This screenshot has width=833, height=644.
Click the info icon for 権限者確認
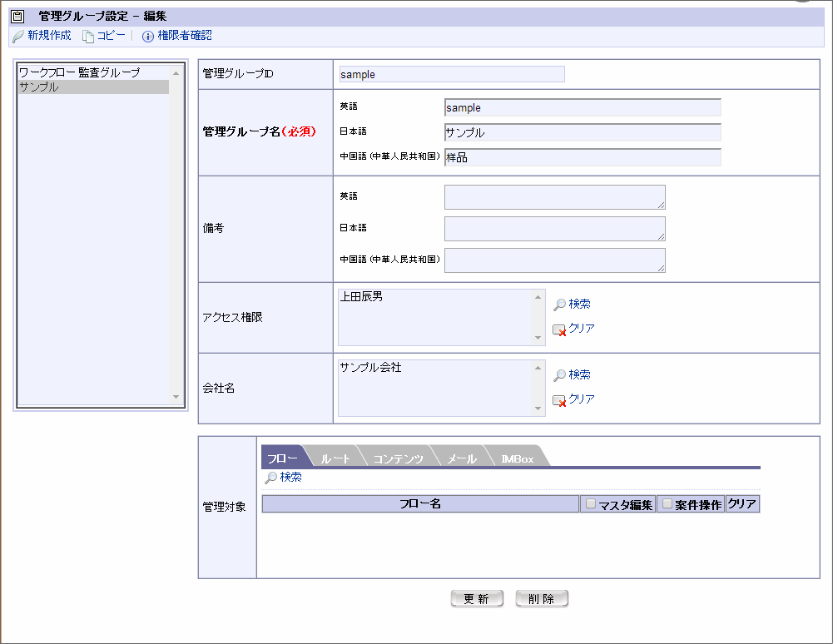pos(147,36)
